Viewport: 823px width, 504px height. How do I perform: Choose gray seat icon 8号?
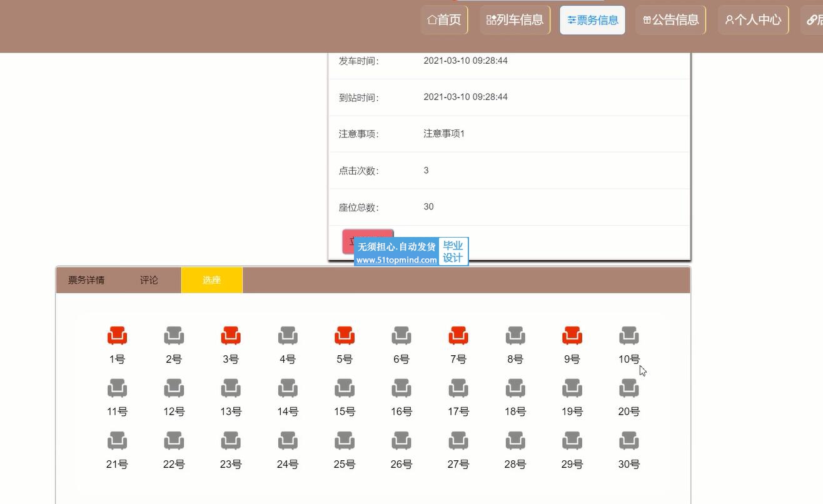[x=515, y=336]
